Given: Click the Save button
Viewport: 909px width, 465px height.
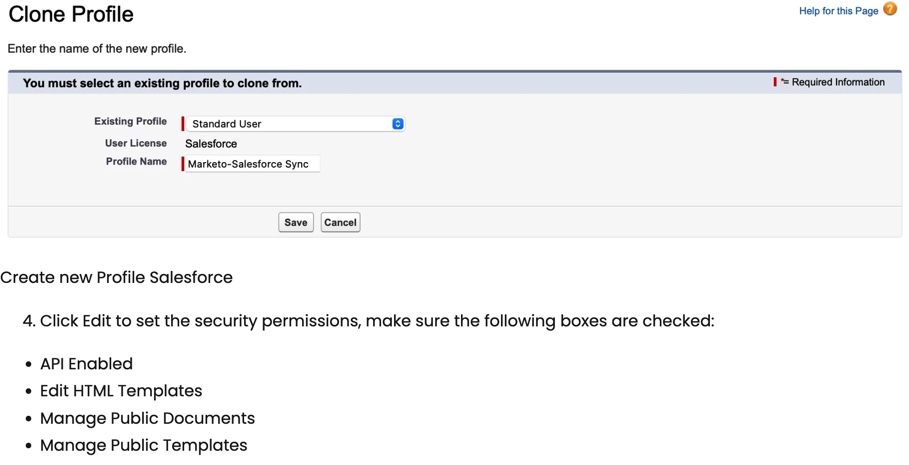Looking at the screenshot, I should 296,222.
